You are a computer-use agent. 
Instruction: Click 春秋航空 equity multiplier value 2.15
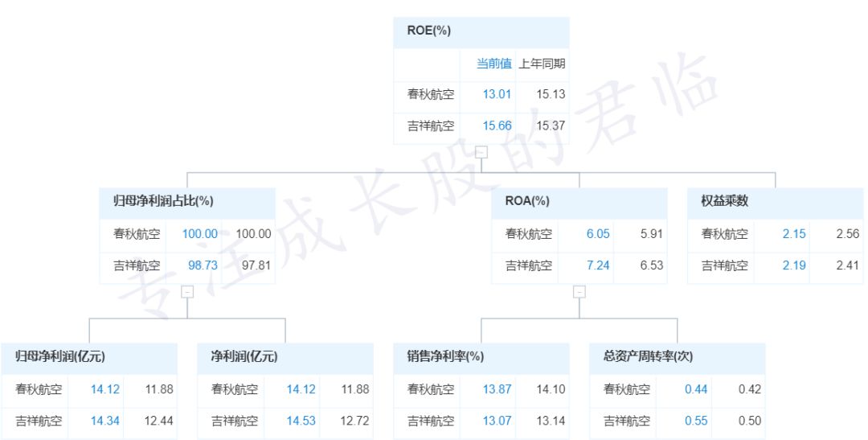click(792, 234)
